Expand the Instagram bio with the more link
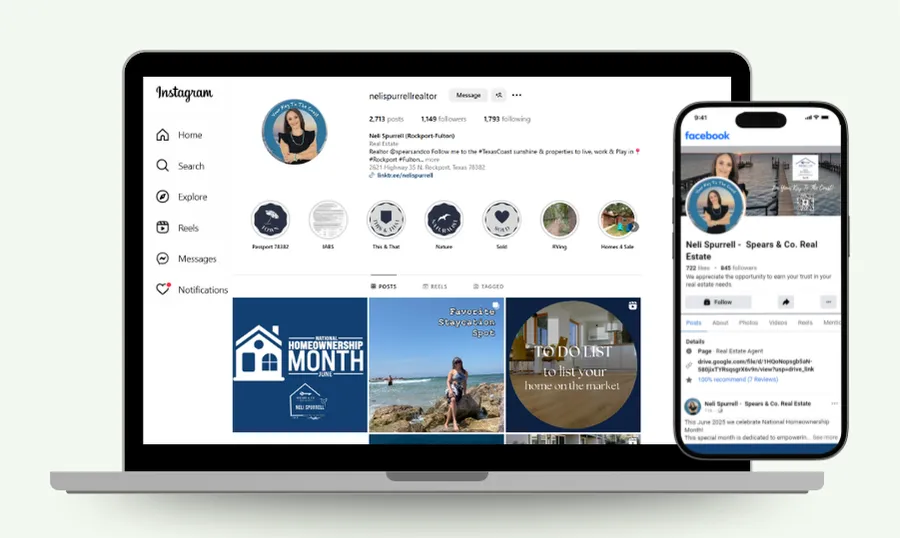This screenshot has height=538, width=900. (x=432, y=160)
